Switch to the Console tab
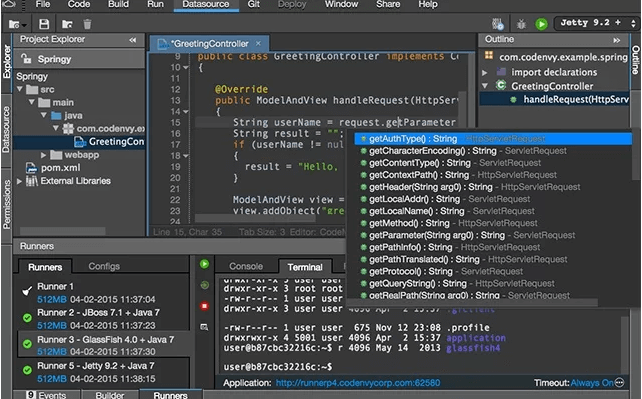 246,266
